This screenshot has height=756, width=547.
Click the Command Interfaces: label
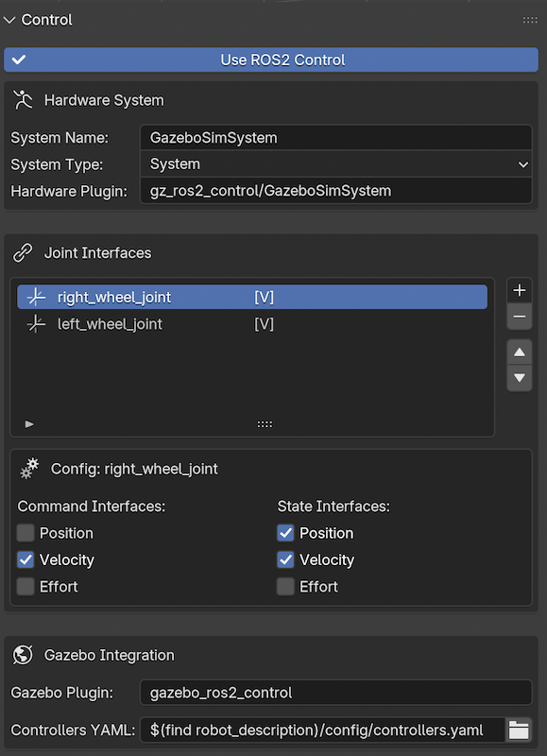[92, 507]
